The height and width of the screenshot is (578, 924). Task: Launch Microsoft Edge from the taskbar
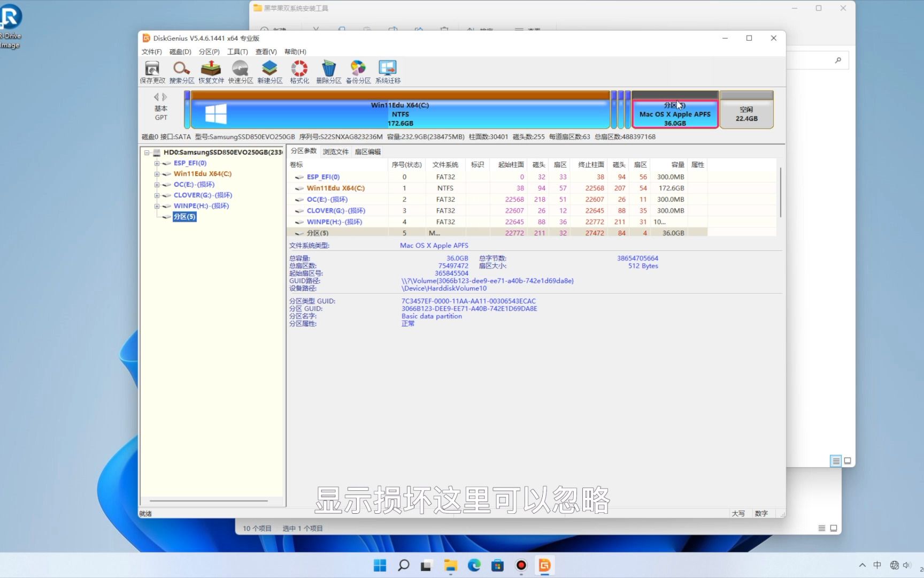click(474, 565)
